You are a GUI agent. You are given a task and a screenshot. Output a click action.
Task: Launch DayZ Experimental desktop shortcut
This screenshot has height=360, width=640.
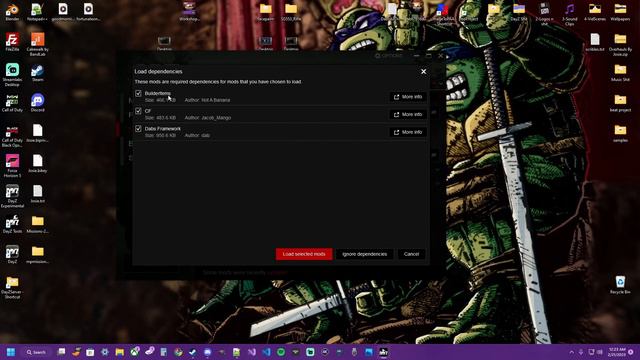[x=12, y=196]
